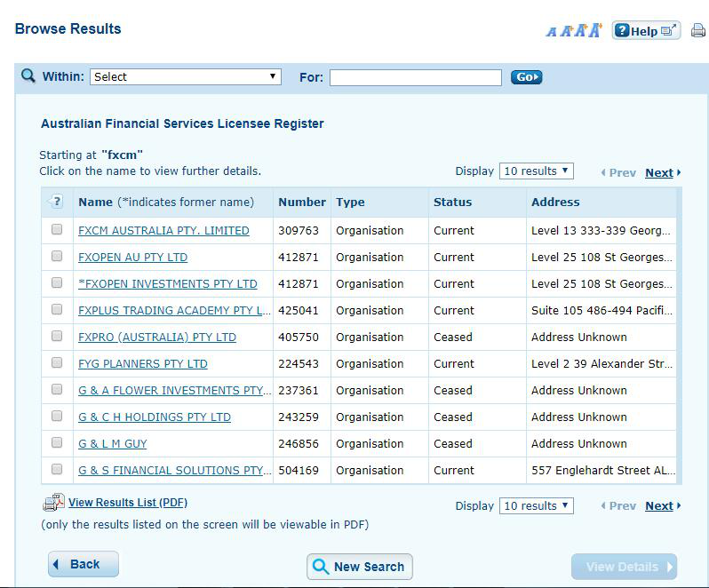Open FXCM AUSTRALIA PTY. LIMITED details
The image size is (709, 588).
click(x=163, y=231)
